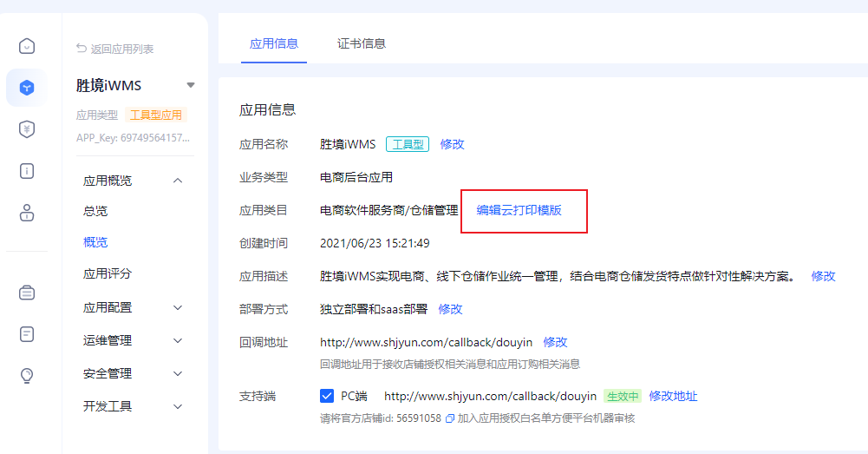Collapse the 应用概览 menu section
The height and width of the screenshot is (454, 868).
coord(178,181)
